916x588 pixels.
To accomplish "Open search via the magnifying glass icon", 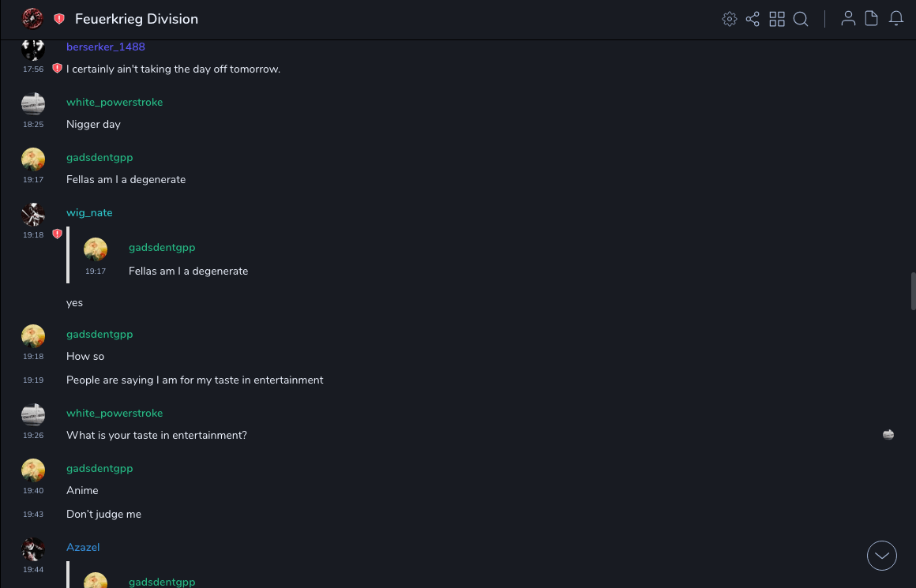I will (801, 19).
